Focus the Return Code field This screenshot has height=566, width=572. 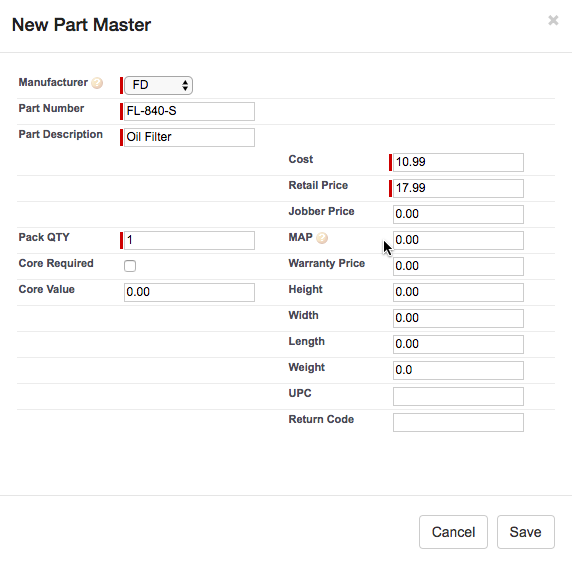458,422
